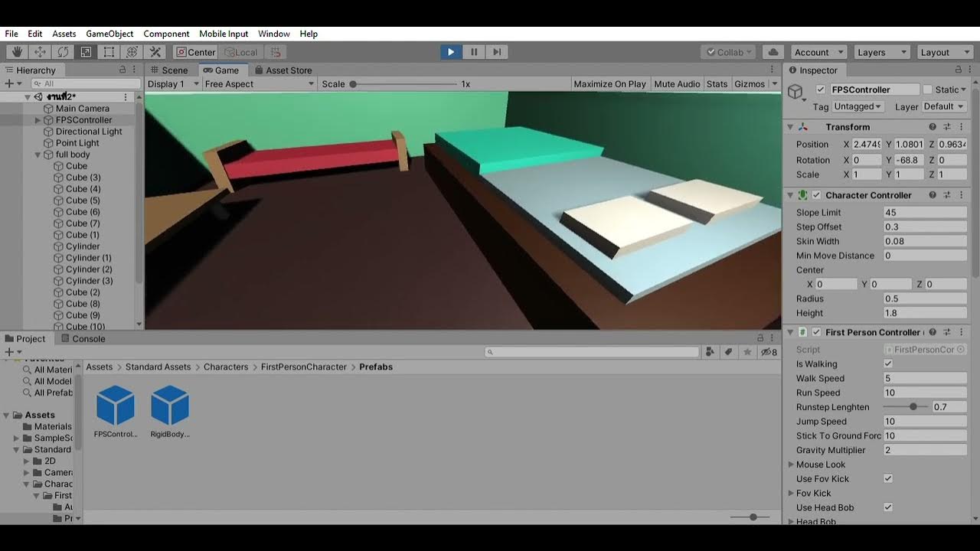The image size is (980, 551).
Task: Open the Mobile Input menu
Action: click(224, 34)
